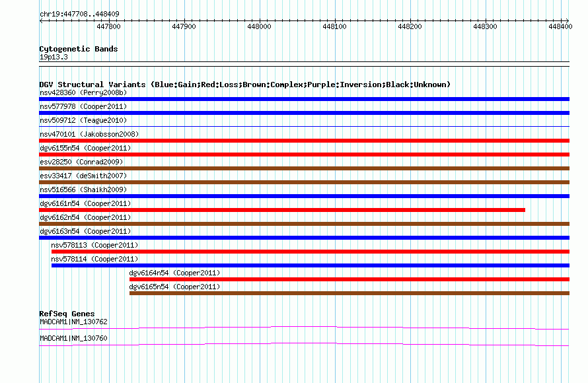
Task: Click ruler tick label 448000
Action: [259, 26]
